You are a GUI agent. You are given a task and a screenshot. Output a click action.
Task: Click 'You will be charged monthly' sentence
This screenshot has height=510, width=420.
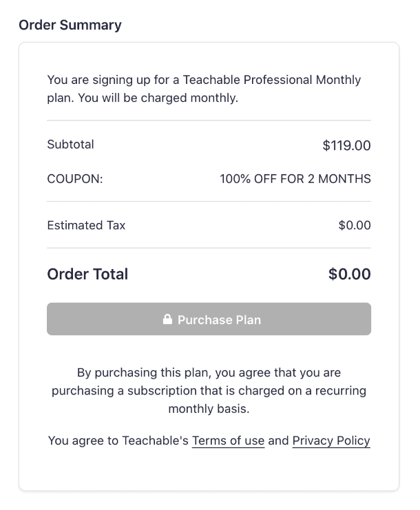pyautogui.click(x=158, y=98)
